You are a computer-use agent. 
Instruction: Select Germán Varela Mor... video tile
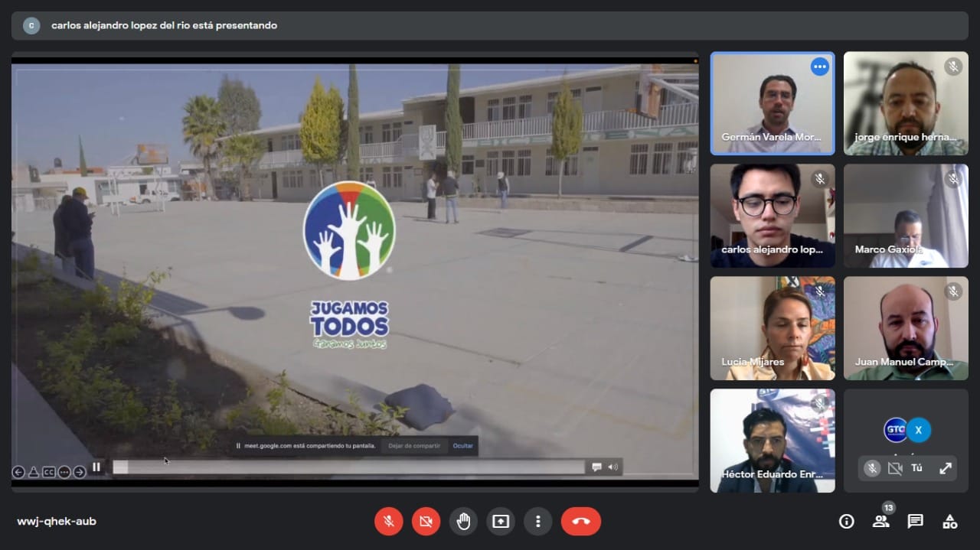pyautogui.click(x=773, y=103)
